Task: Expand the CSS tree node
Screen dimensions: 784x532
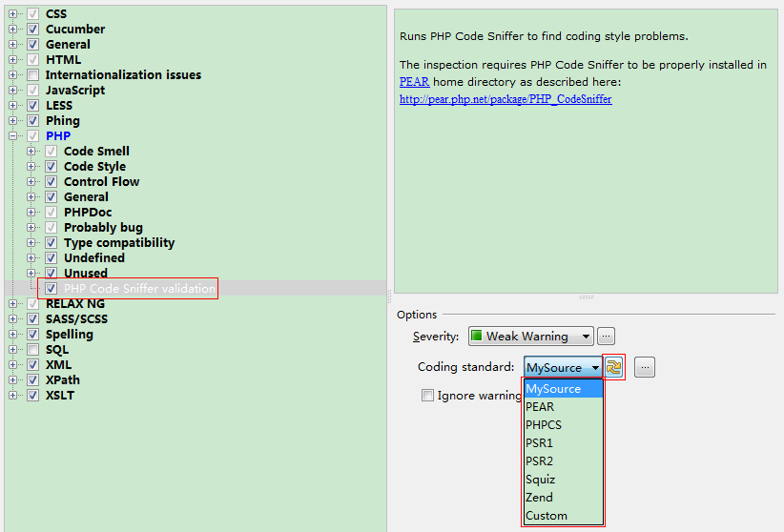Action: (13, 14)
